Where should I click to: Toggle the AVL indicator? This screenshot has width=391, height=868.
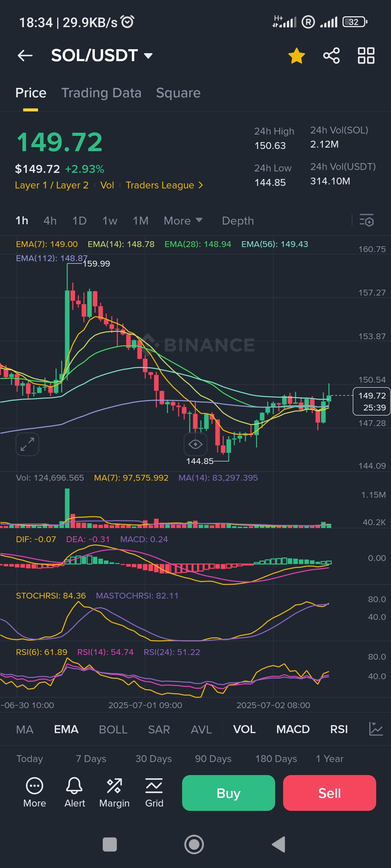[x=201, y=729]
